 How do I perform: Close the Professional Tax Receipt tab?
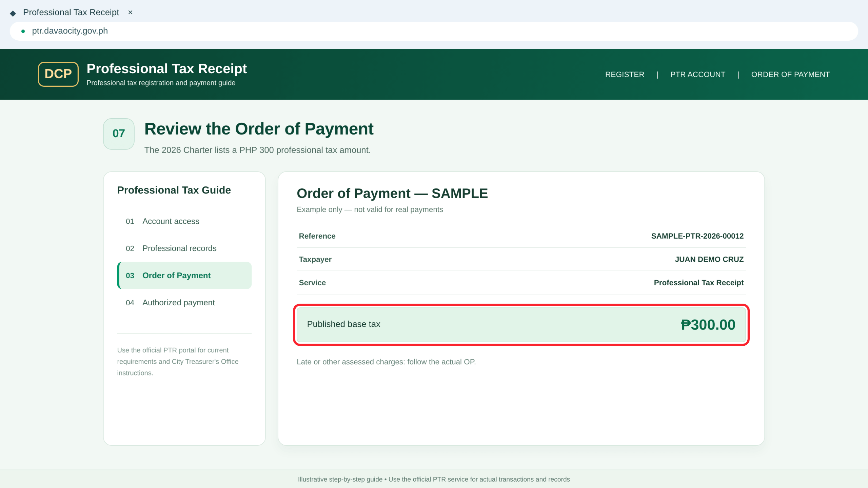click(x=130, y=13)
